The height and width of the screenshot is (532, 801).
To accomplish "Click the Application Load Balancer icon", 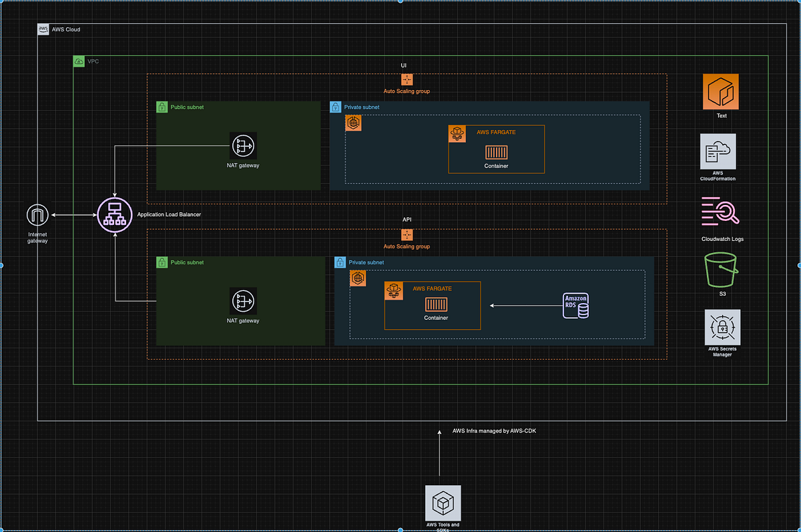I will tap(114, 215).
